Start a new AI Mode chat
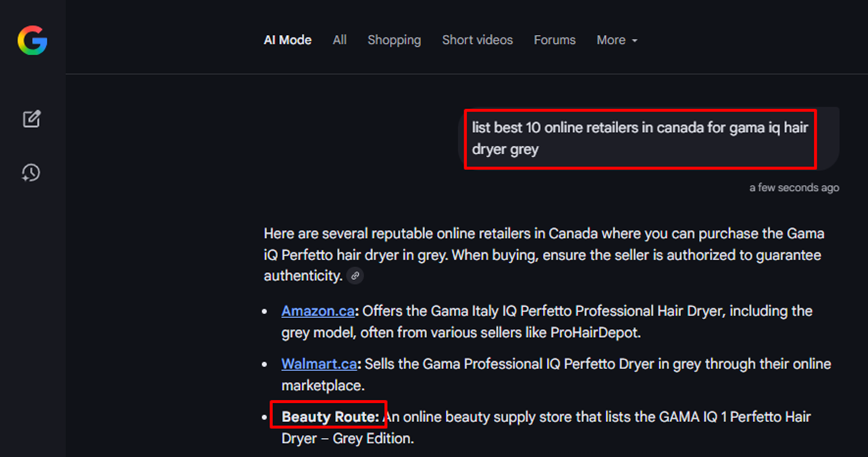 pyautogui.click(x=31, y=119)
